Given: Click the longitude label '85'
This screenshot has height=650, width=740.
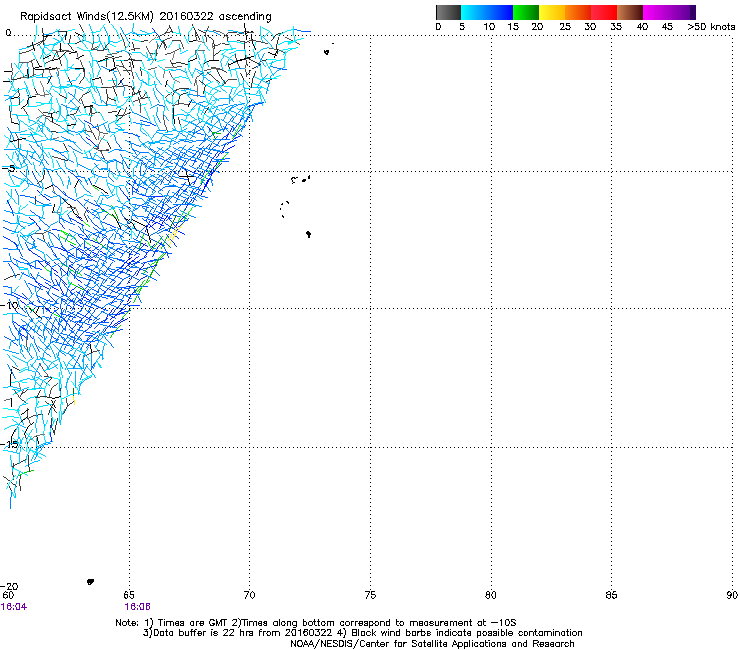Looking at the screenshot, I should click(611, 595).
